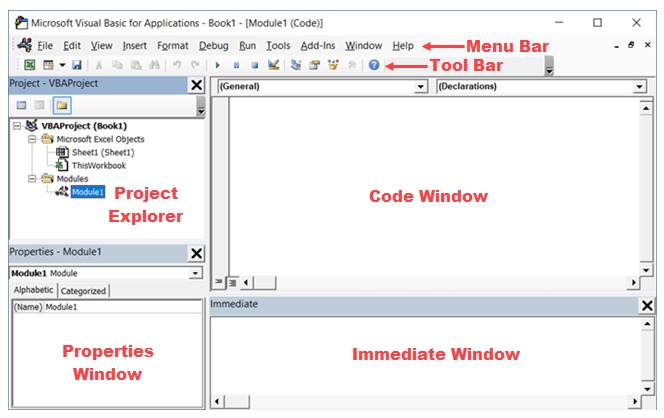Screen dimensions: 664x418
Task: Collapse the VBAProject (Book1) tree node
Action: tap(17, 126)
